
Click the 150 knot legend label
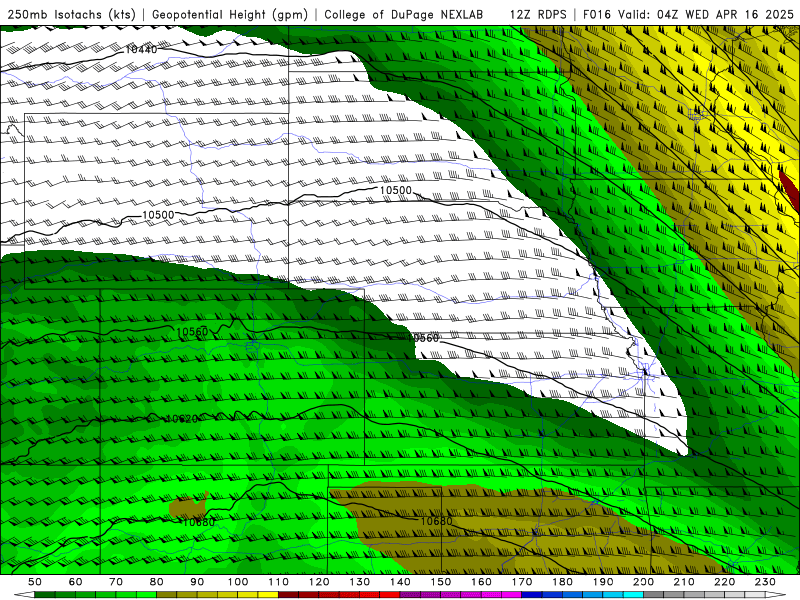tap(441, 582)
